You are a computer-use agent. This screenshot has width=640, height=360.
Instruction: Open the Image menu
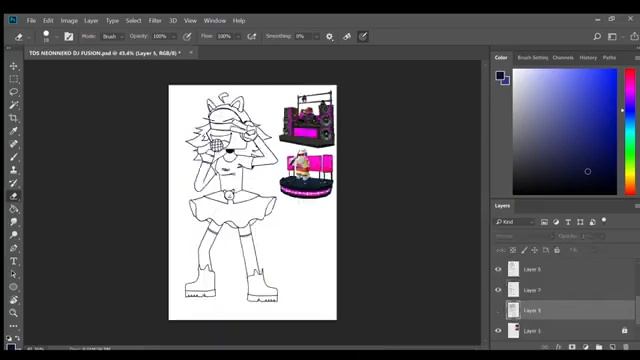click(x=69, y=20)
